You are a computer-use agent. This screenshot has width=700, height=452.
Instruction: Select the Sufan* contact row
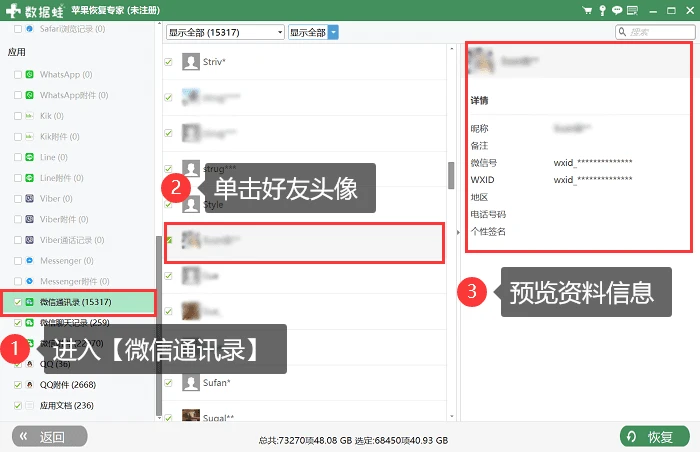click(304, 383)
